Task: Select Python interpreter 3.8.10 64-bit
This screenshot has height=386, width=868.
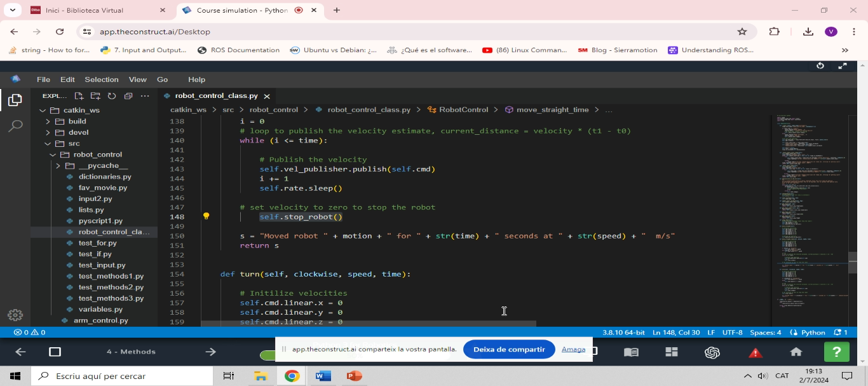Action: [x=623, y=333]
